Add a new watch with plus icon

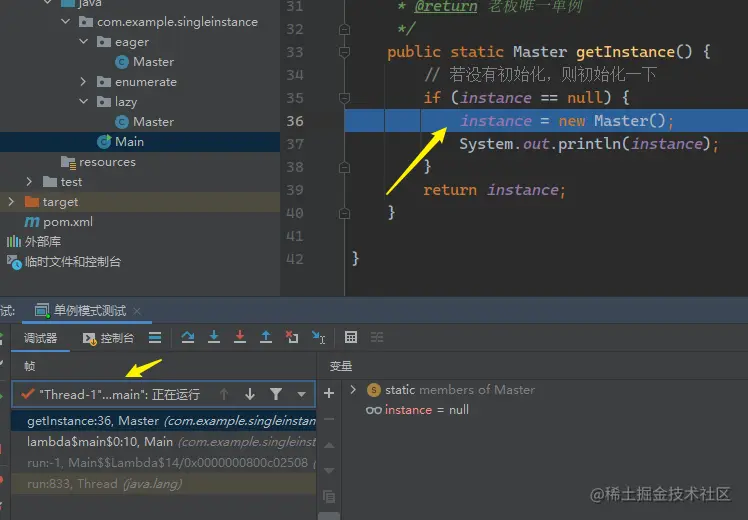[329, 393]
